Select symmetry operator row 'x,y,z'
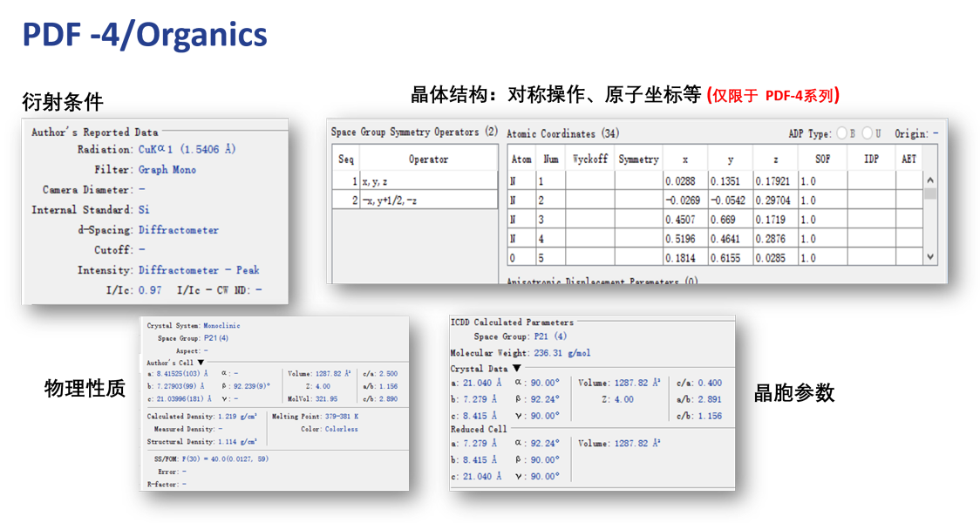Viewport: 980px width, 523px height. click(x=415, y=181)
